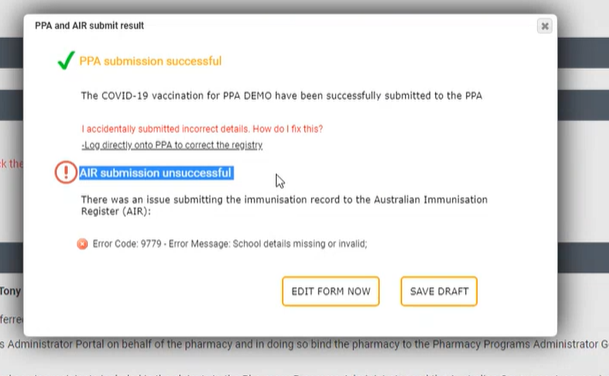The width and height of the screenshot is (609, 376).
Task: Click the red error icon beside Error Code 9779
Action: tap(82, 244)
